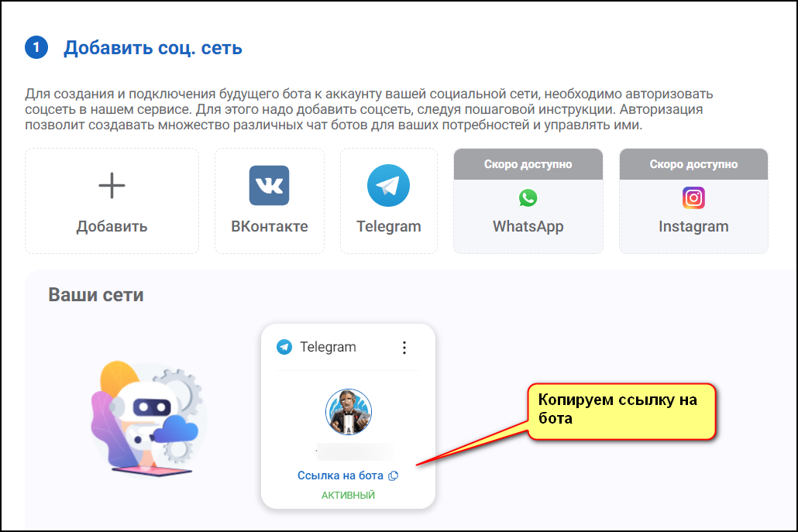
Task: Open three-dot menu on Telegram card
Action: click(404, 348)
